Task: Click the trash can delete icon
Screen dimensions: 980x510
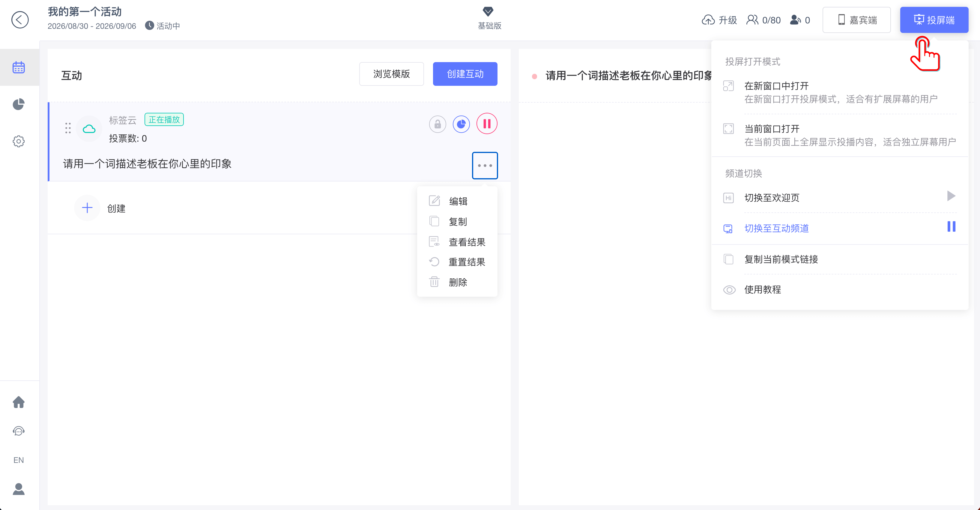Action: pos(434,282)
